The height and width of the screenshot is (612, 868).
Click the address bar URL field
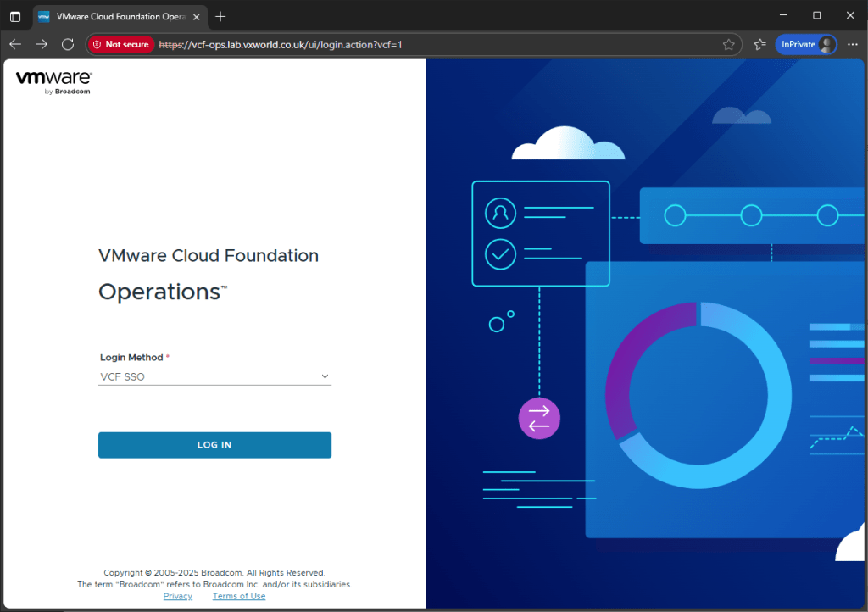424,45
